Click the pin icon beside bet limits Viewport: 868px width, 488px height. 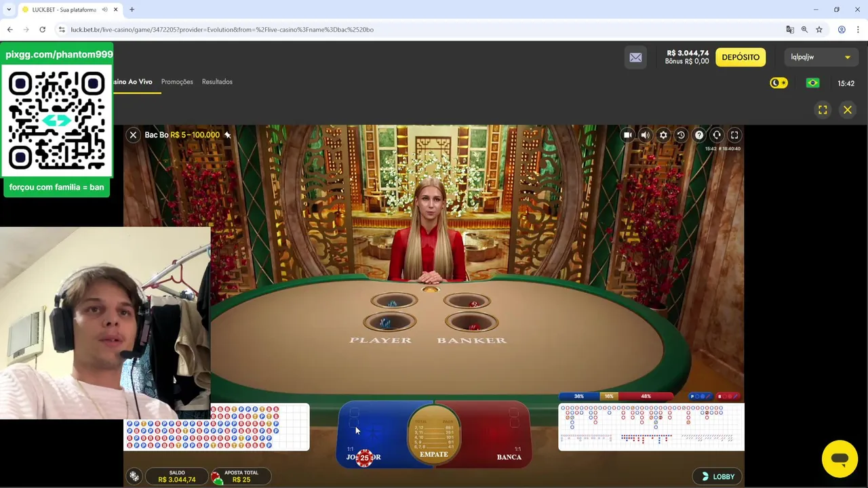click(x=227, y=135)
